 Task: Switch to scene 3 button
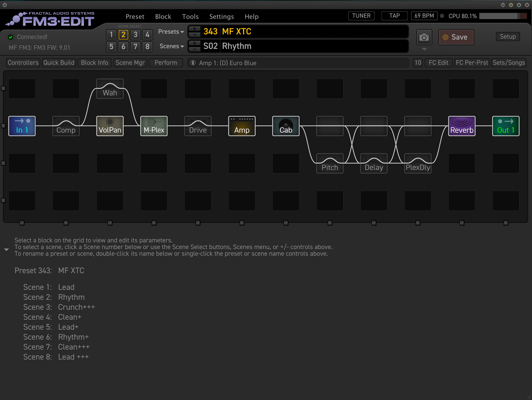[x=135, y=35]
